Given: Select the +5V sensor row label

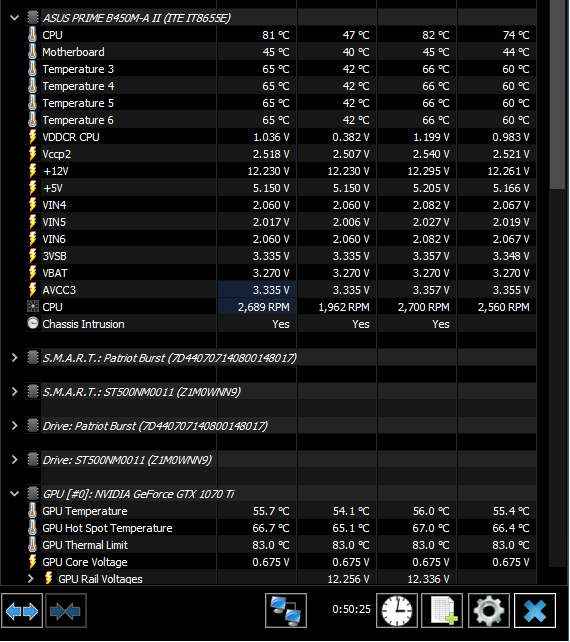Looking at the screenshot, I should tap(52, 188).
